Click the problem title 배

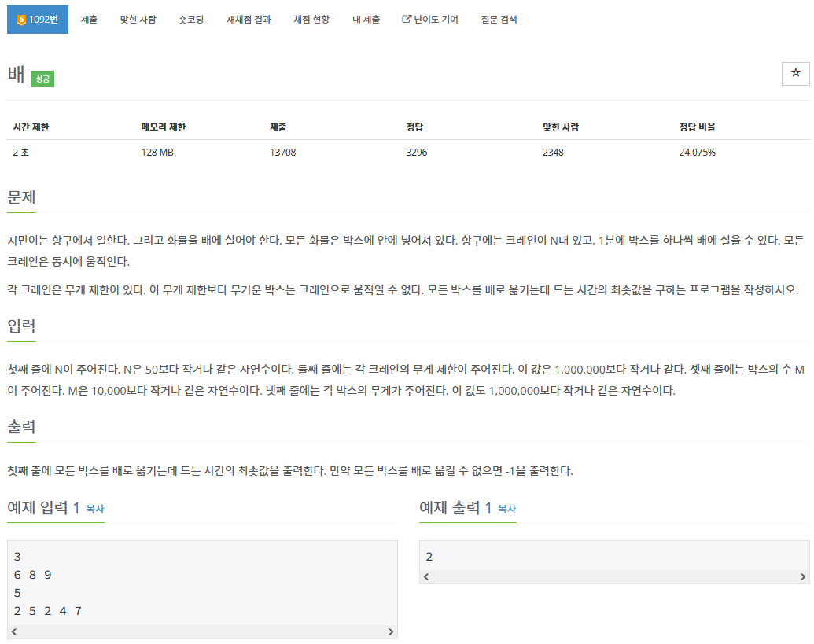pyautogui.click(x=14, y=75)
